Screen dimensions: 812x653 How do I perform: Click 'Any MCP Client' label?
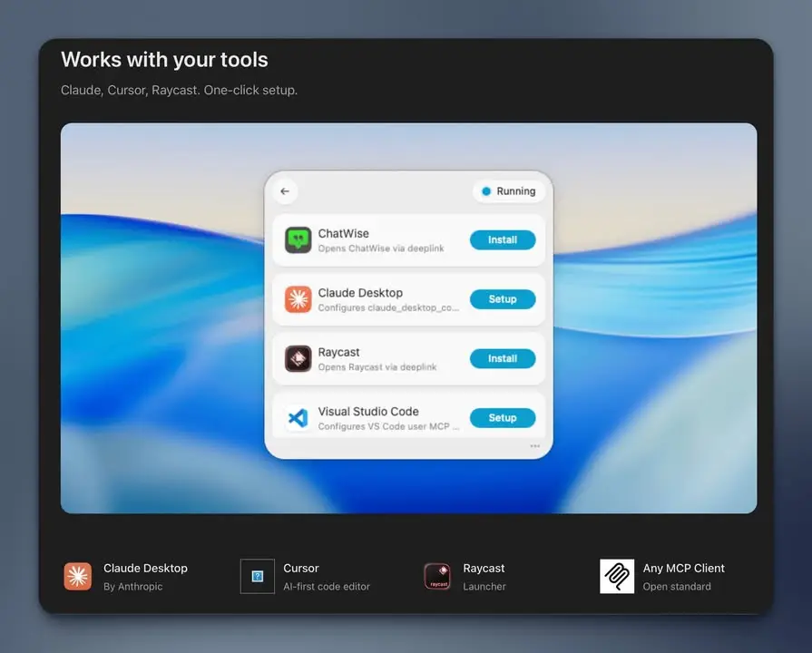[683, 568]
